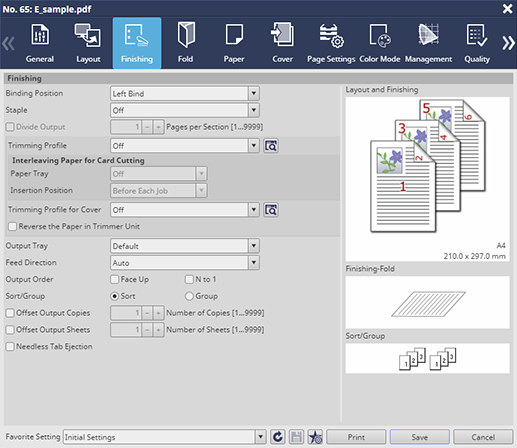Select the Group radio button
This screenshot has height=448, width=517.
(189, 296)
